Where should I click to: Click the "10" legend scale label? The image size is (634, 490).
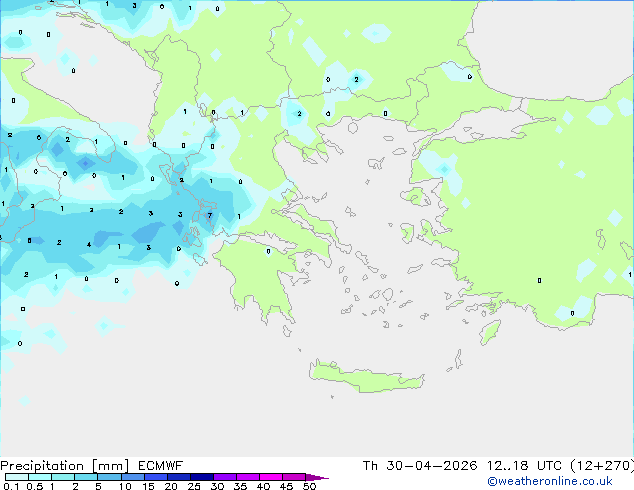pyautogui.click(x=125, y=486)
